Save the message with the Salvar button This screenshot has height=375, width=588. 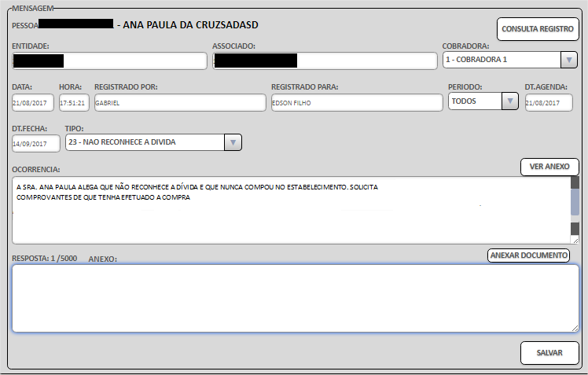549,353
